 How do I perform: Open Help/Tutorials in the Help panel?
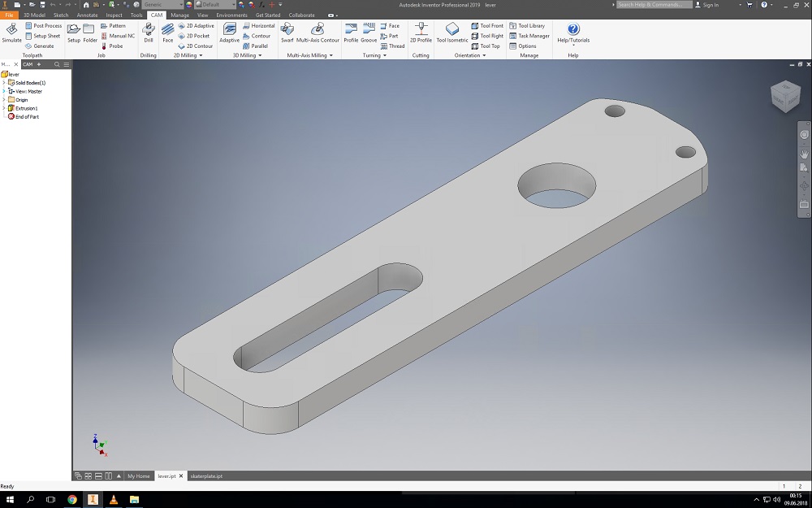(x=572, y=33)
